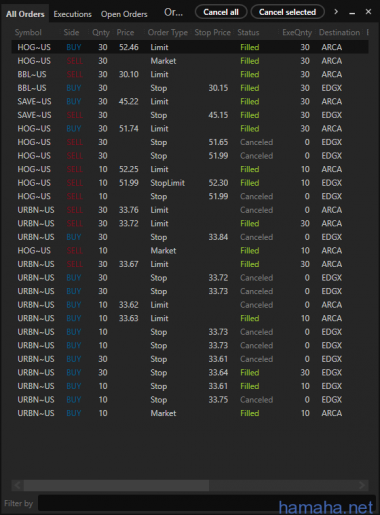Image resolution: width=380 pixels, height=515 pixels.
Task: Switch to Executions tab
Action: (72, 14)
